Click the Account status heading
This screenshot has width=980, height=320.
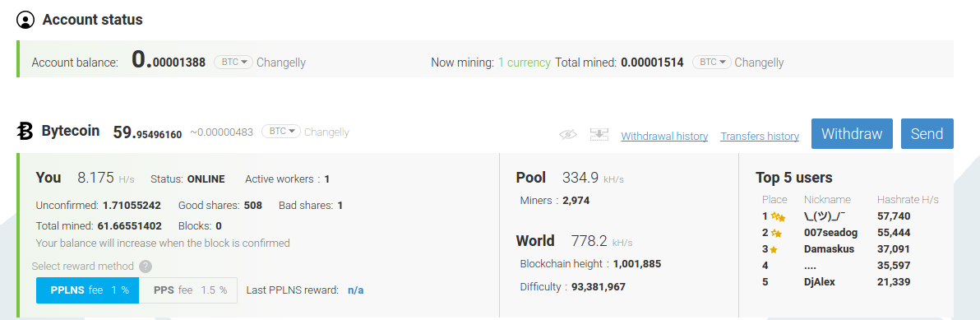point(93,20)
